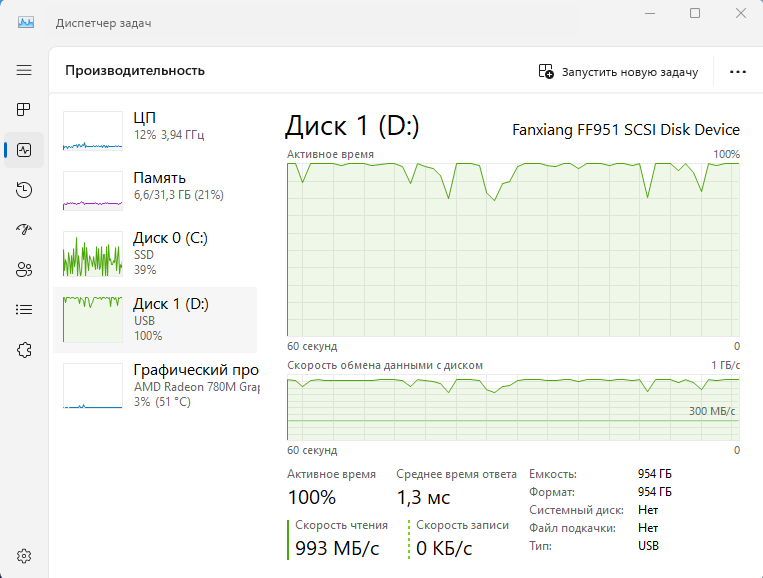Select the Performance page icon
763x578 pixels.
[24, 150]
